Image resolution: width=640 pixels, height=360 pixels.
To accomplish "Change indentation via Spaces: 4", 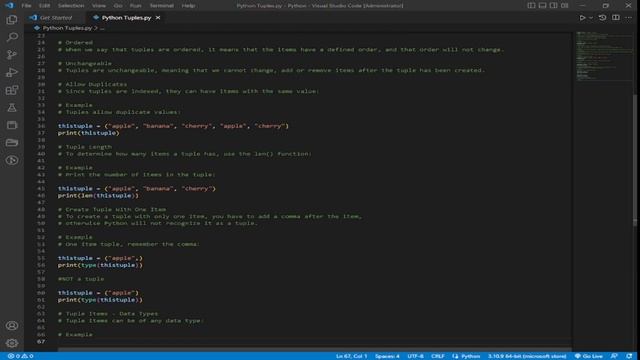I will pyautogui.click(x=387, y=356).
